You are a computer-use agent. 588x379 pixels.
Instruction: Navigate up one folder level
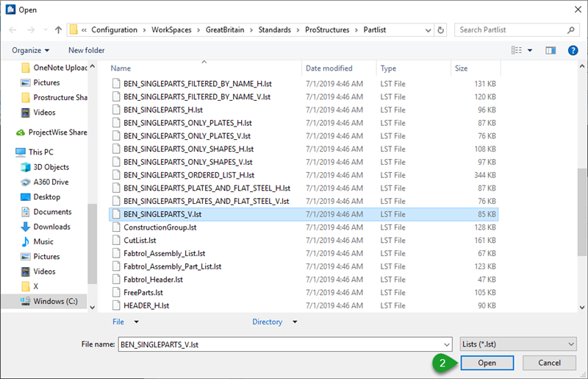click(58, 30)
